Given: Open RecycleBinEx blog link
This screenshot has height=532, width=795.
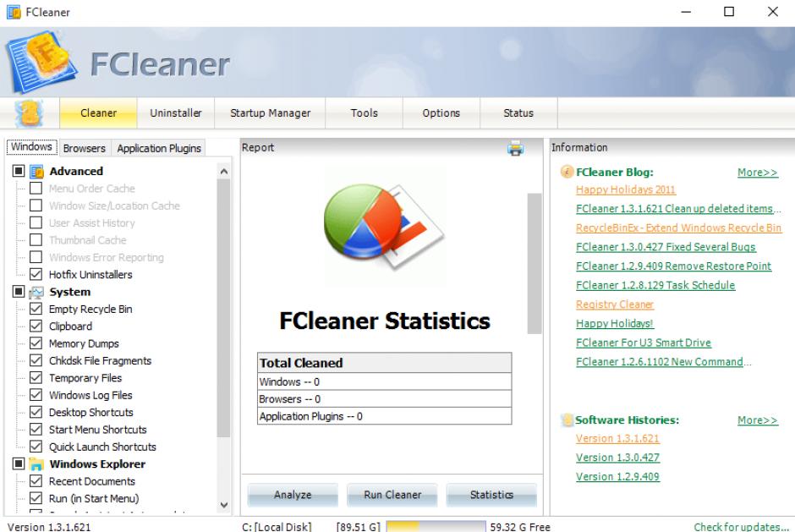Looking at the screenshot, I should pyautogui.click(x=678, y=228).
